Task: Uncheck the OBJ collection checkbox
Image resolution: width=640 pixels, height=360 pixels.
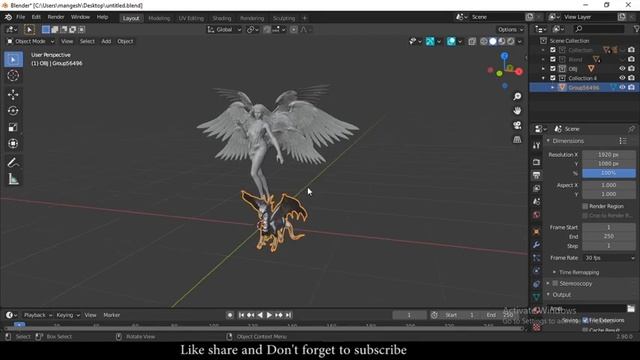Action: pyautogui.click(x=553, y=69)
